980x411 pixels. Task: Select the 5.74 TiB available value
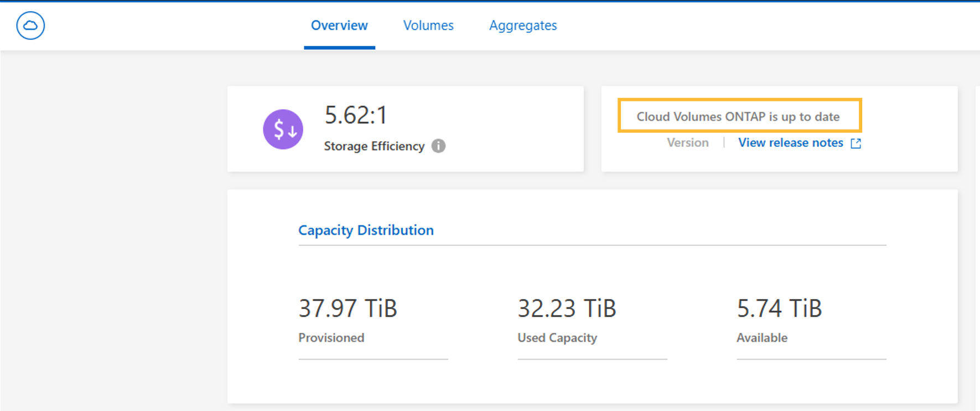(779, 308)
